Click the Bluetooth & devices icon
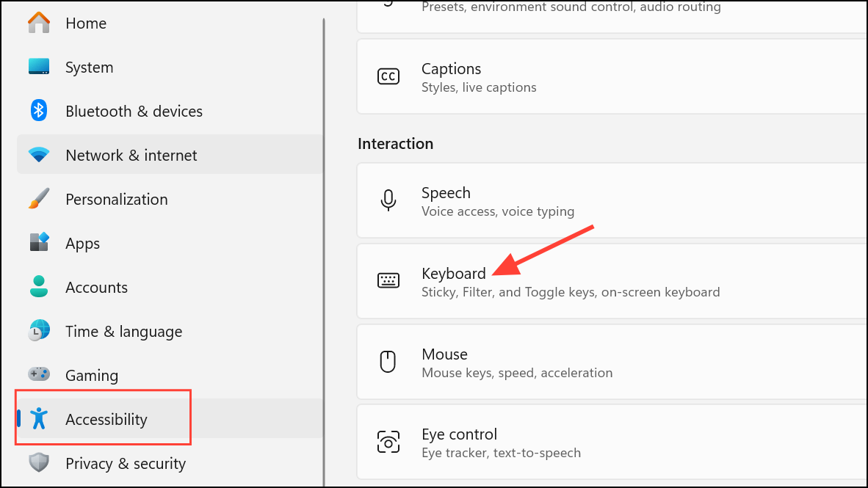Image resolution: width=868 pixels, height=488 pixels. pos(38,111)
